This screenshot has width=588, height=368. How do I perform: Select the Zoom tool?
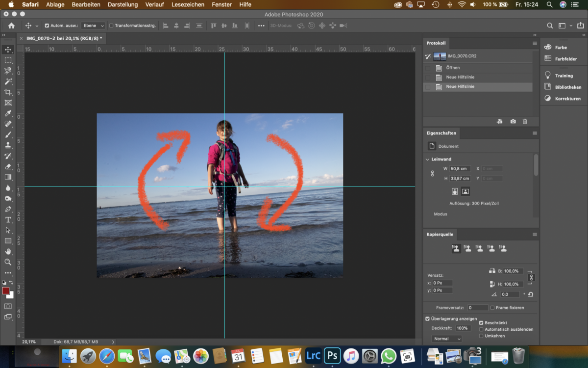pyautogui.click(x=8, y=262)
